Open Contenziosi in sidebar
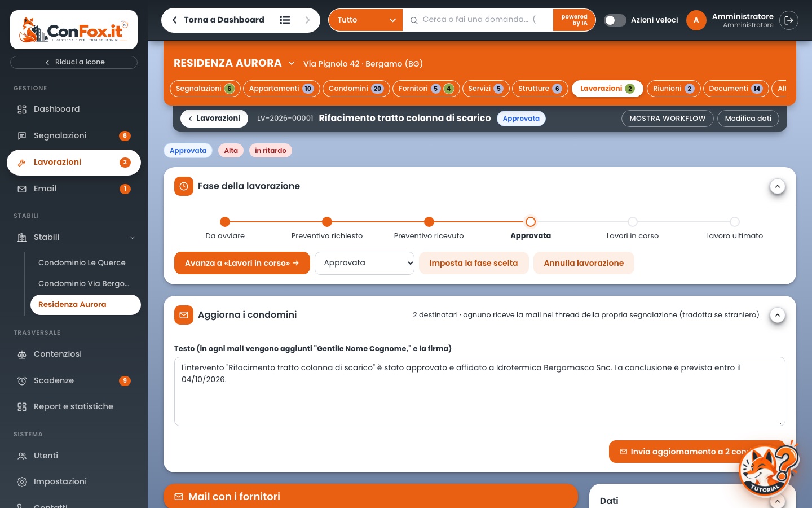This screenshot has height=508, width=812. pyautogui.click(x=74, y=354)
